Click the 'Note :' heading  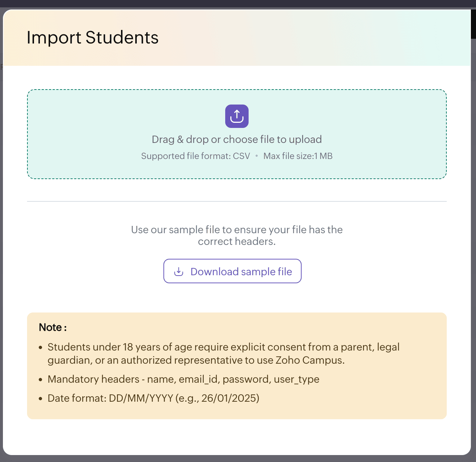(53, 327)
